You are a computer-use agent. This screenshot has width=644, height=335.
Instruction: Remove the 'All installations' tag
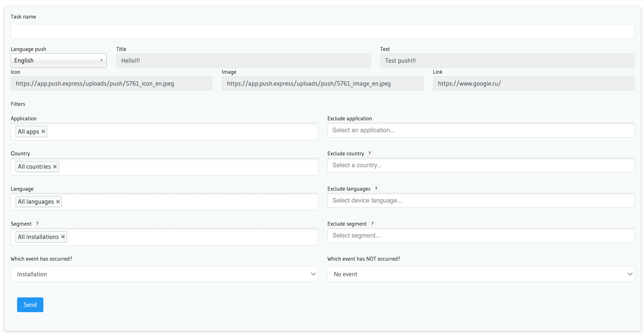[x=63, y=237]
